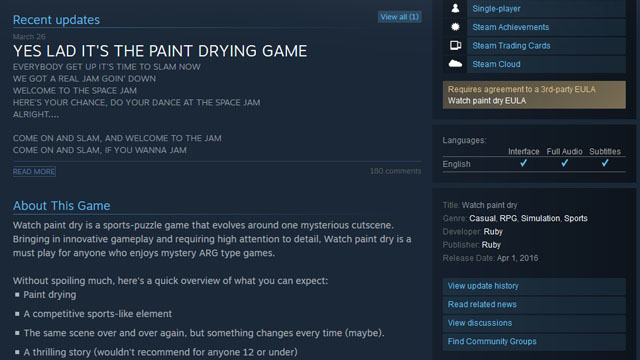The width and height of the screenshot is (640, 360).
Task: Click the 'A thrilling story' bullet
Action: tap(160, 352)
